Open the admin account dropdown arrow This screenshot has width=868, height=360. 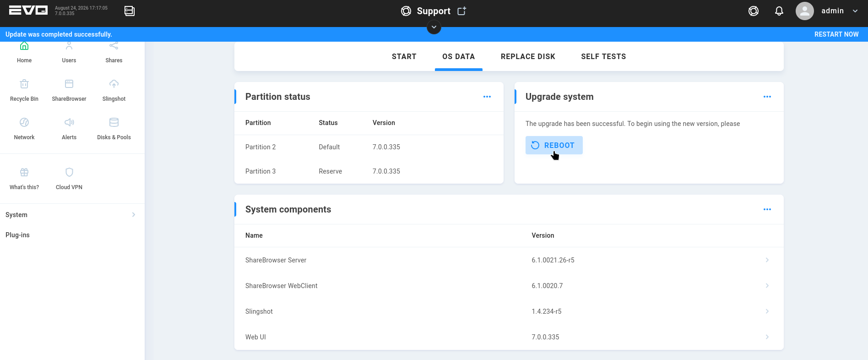click(x=855, y=11)
